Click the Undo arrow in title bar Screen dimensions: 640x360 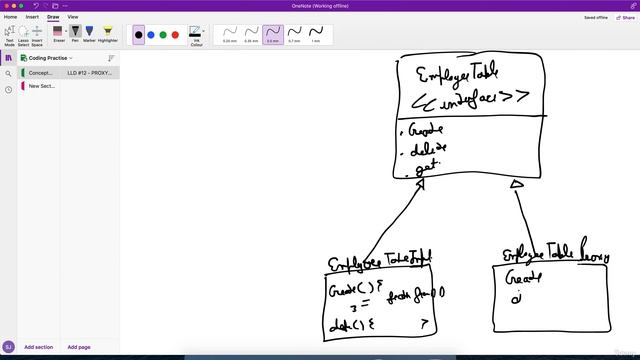[36, 6]
